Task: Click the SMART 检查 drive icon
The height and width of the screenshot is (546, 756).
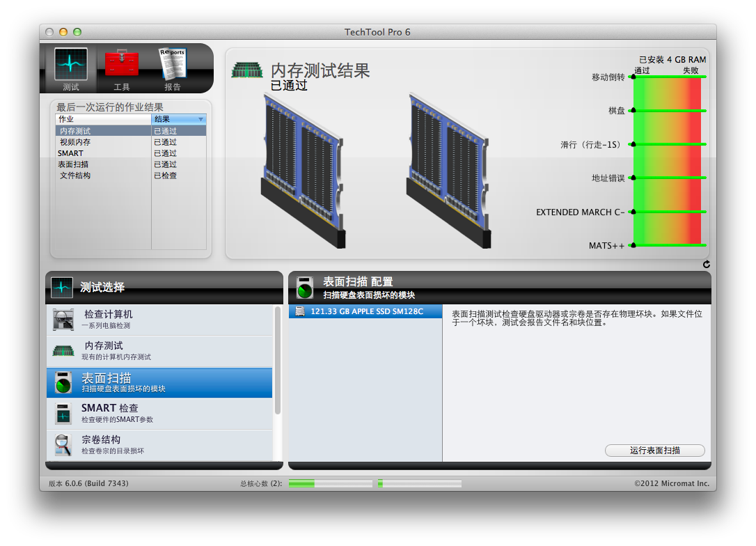Action: point(63,414)
